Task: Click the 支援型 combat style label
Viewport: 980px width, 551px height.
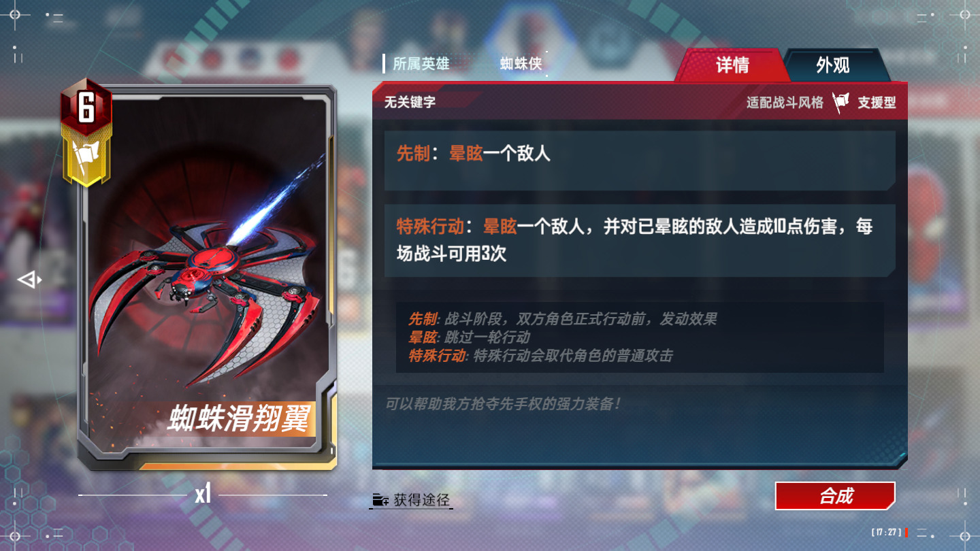Action: (x=877, y=103)
